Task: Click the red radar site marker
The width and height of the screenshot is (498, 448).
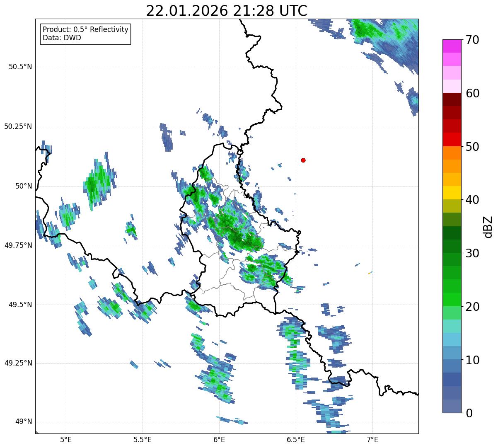Action: (303, 160)
